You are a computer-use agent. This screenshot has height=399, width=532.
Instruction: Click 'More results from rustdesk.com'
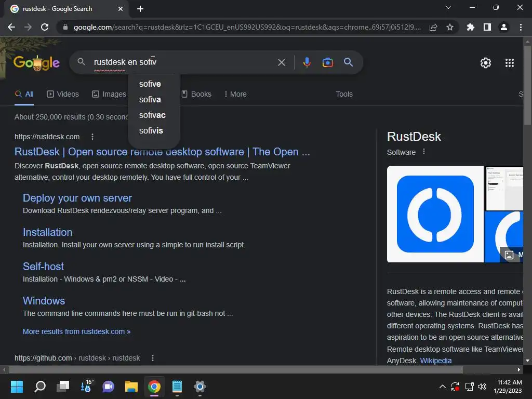[77, 331]
